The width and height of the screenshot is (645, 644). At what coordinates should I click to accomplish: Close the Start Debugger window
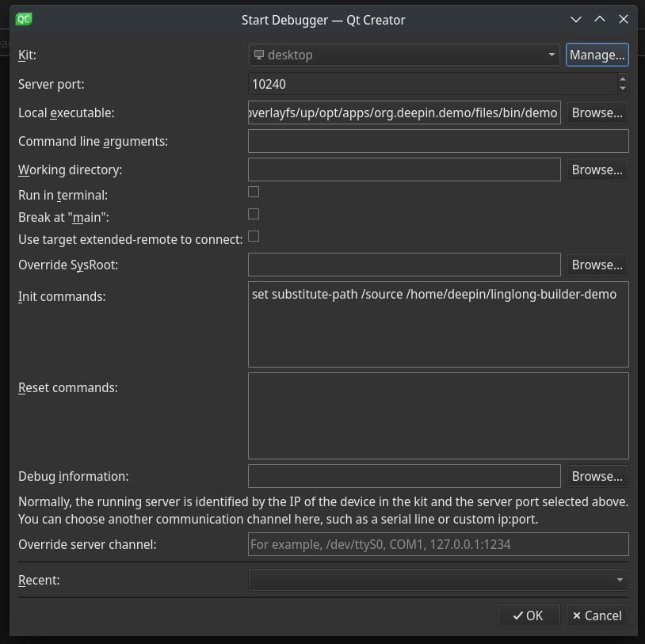(x=624, y=19)
